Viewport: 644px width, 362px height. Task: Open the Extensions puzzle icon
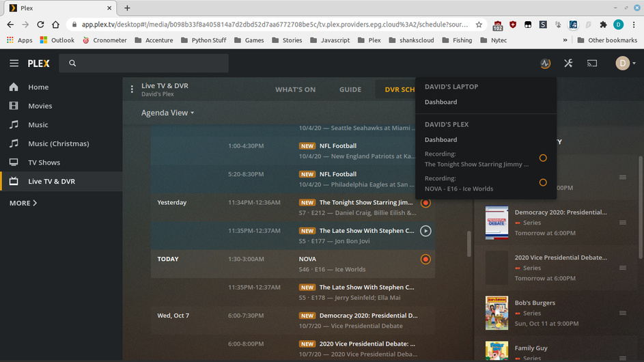pos(603,25)
